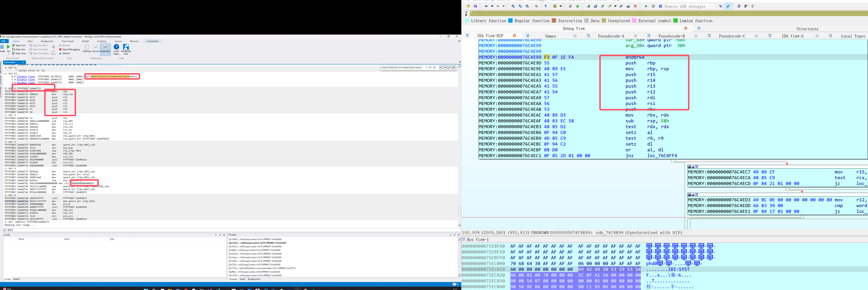The image size is (868, 290).
Task: Pin the Threads panel
Action: [x=455, y=235]
